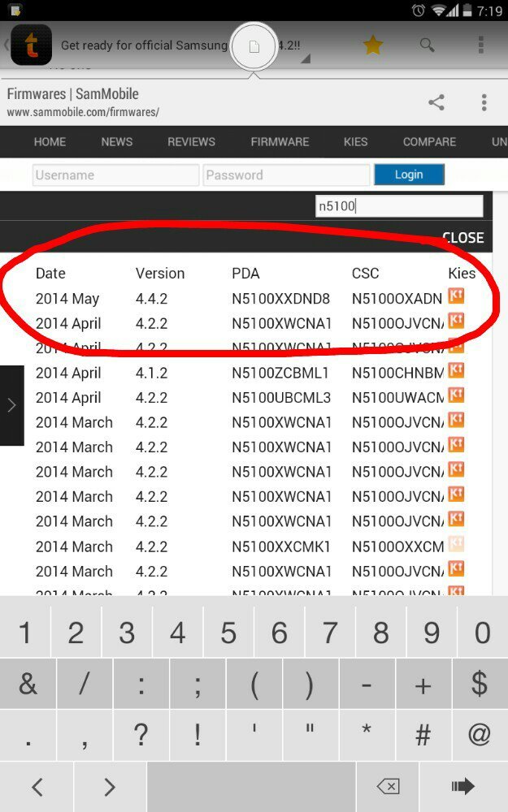Open Kies icon for 2014 May row
The height and width of the screenshot is (812, 508).
[456, 296]
